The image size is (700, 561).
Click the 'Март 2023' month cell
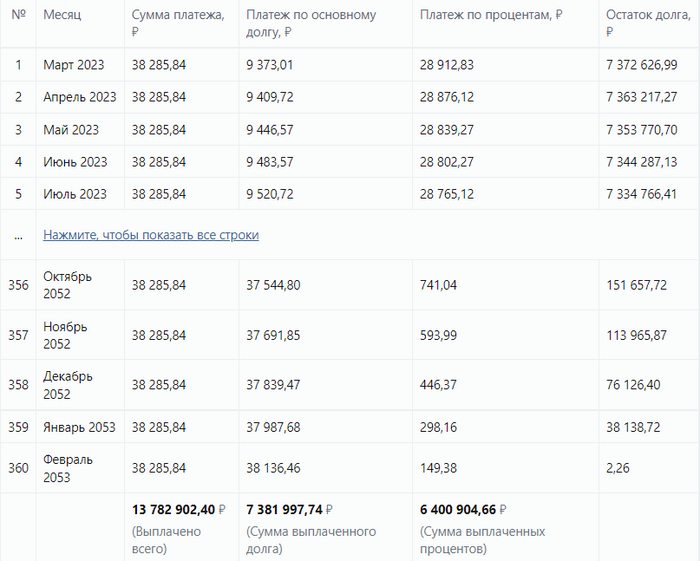pyautogui.click(x=73, y=65)
